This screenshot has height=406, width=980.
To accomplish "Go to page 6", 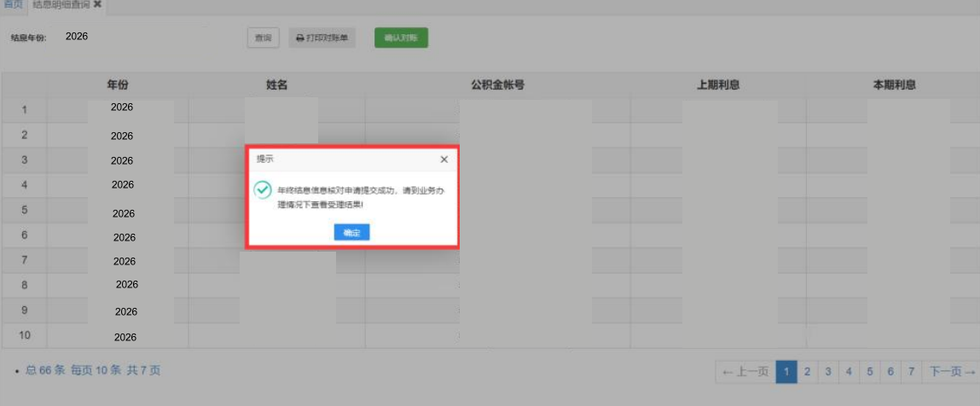I will [890, 372].
